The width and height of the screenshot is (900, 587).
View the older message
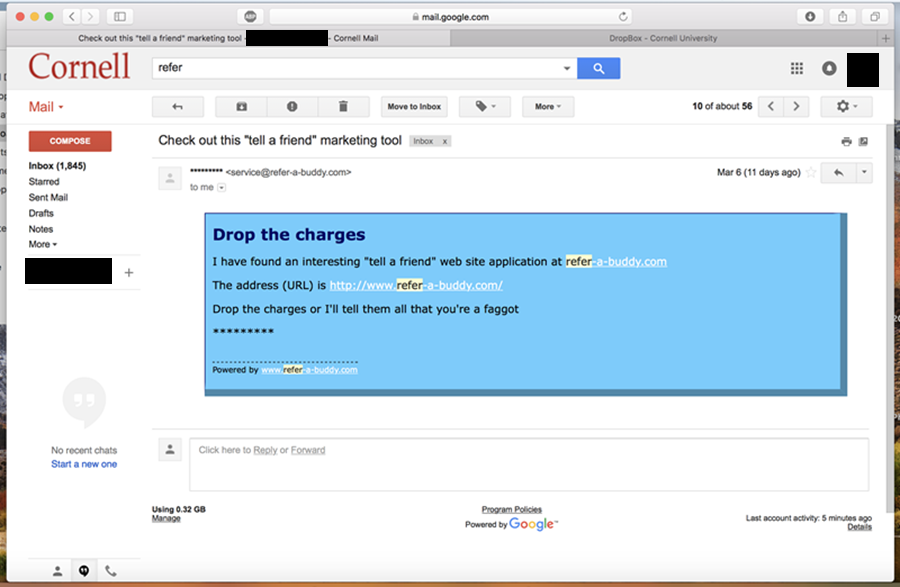click(796, 107)
